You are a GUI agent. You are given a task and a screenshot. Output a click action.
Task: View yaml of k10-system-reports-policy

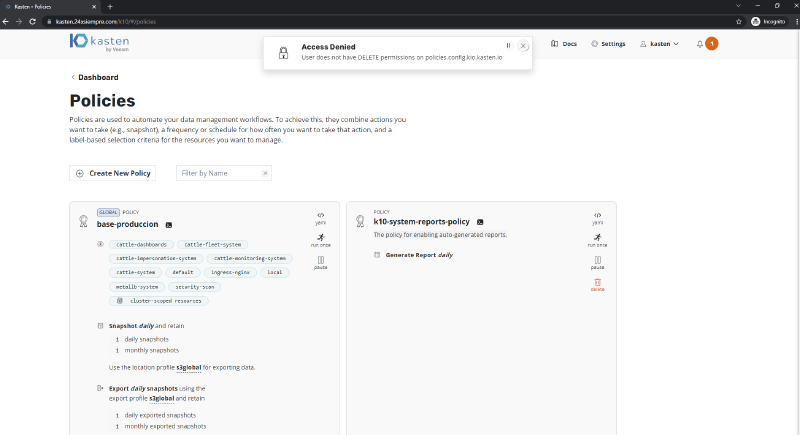click(597, 218)
